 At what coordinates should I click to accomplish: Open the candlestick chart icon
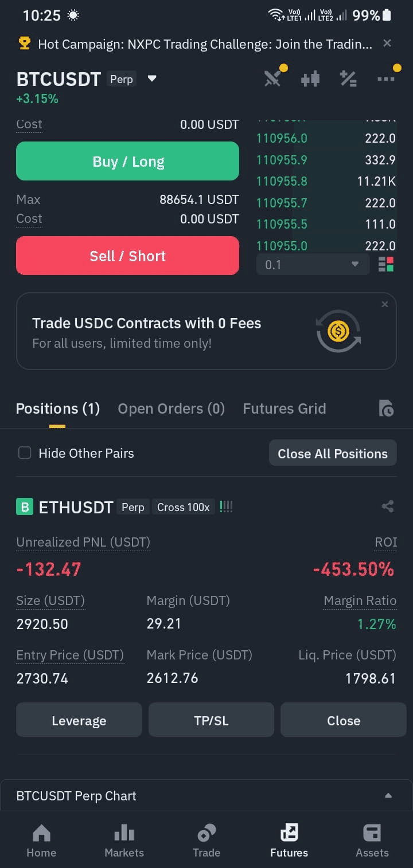coord(310,79)
